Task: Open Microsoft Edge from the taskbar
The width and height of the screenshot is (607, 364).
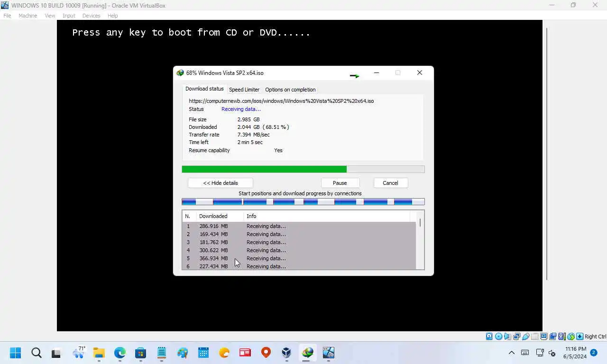Action: pos(120,353)
